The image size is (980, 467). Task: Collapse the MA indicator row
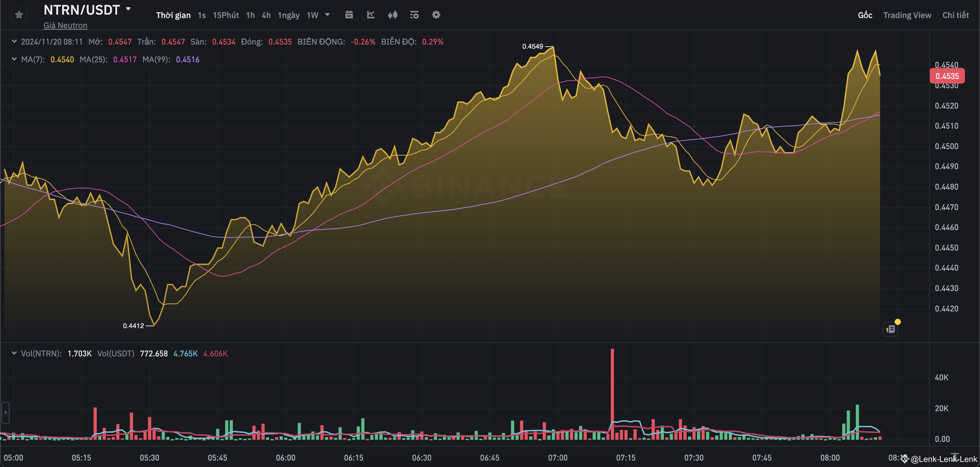click(14, 59)
